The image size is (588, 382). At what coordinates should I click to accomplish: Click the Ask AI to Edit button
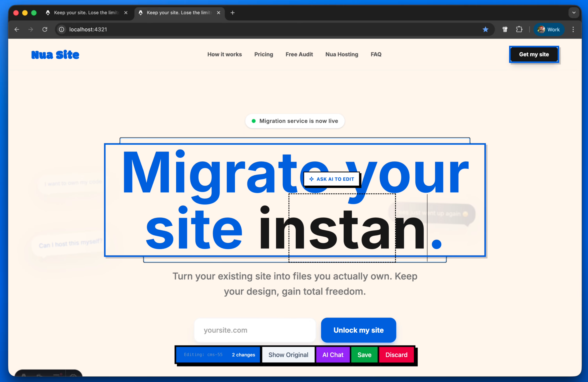tap(332, 179)
